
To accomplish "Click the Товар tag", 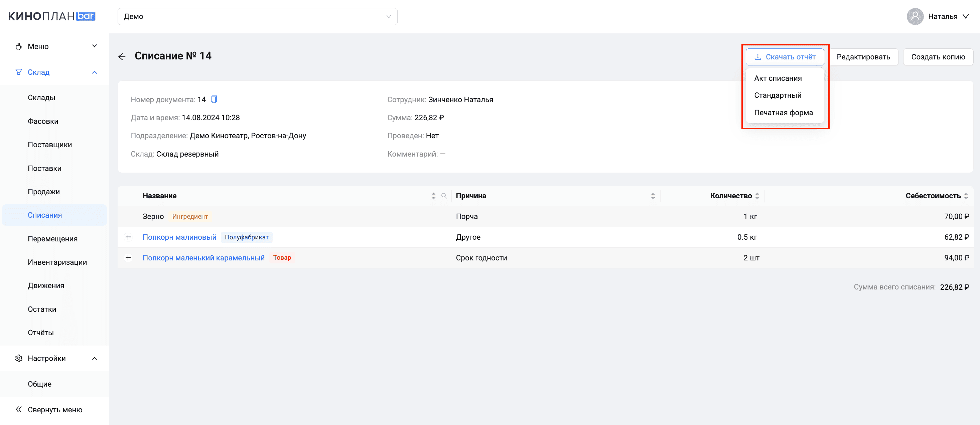I will click(x=282, y=257).
